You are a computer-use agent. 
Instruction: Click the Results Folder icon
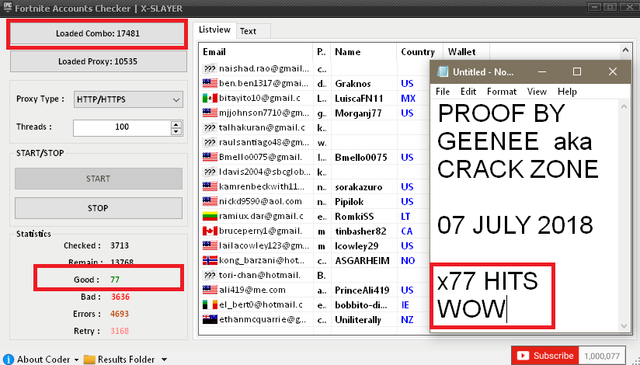89,359
